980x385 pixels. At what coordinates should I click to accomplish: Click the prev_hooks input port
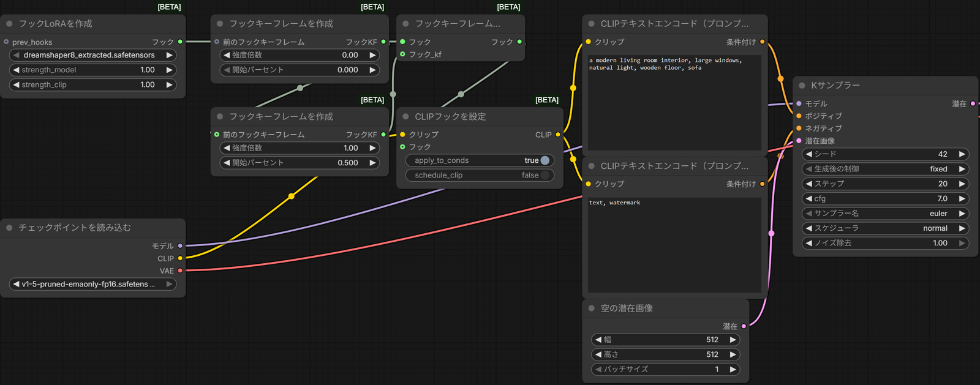[x=6, y=42]
